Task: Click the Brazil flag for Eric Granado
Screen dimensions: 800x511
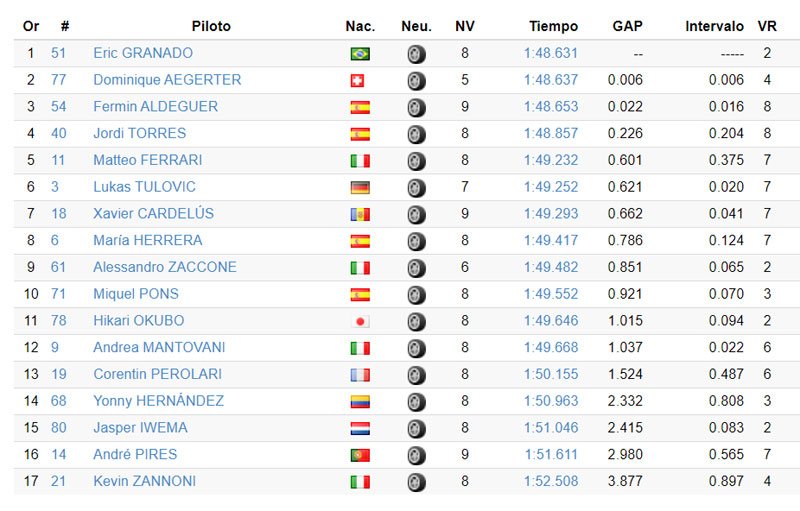Action: [x=359, y=54]
